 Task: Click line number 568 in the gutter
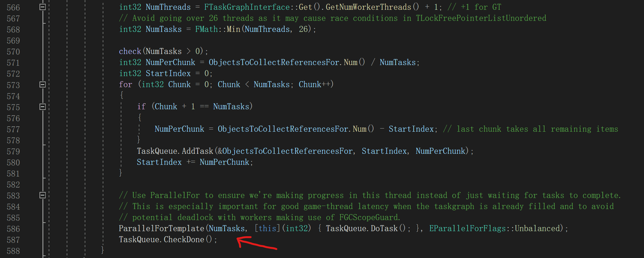[13, 29]
